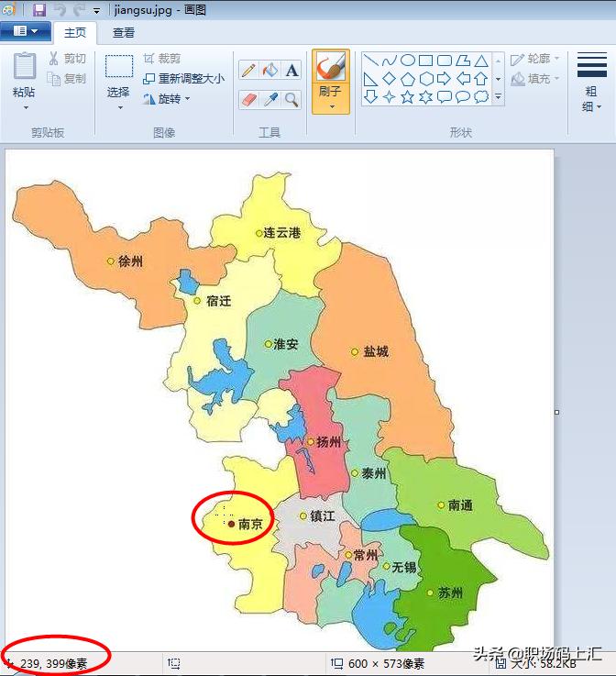Move the shapes gallery down one row
The height and width of the screenshot is (676, 616).
tap(498, 79)
